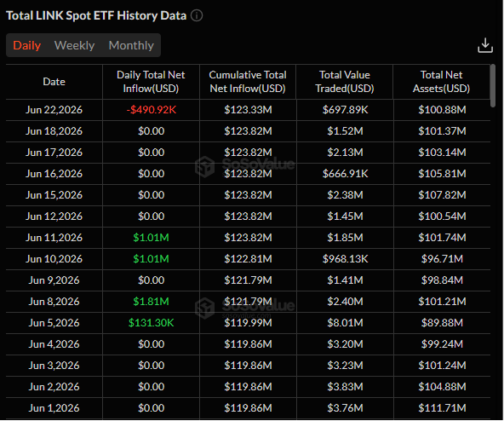Switch to the Monthly tab
The image size is (504, 421).
coord(131,45)
